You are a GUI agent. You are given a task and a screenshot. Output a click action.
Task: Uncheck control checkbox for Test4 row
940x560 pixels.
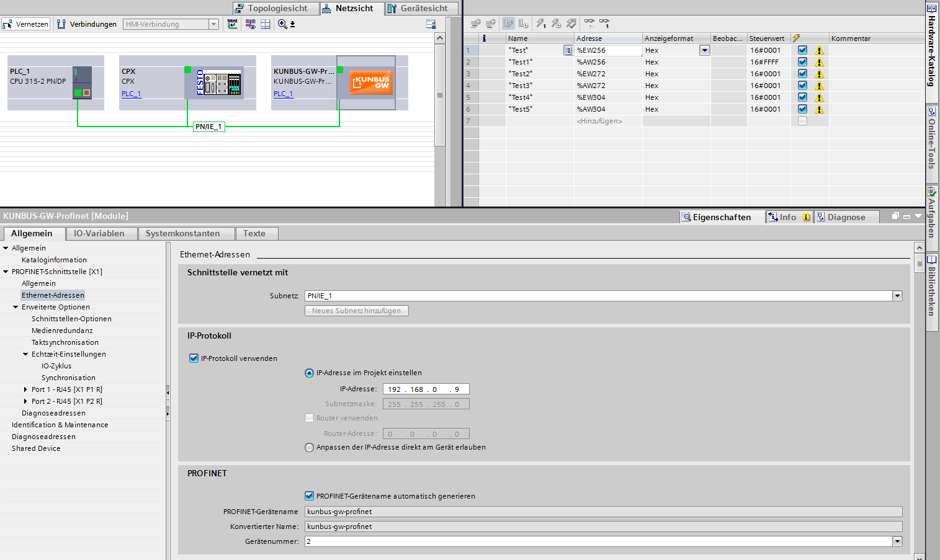802,97
